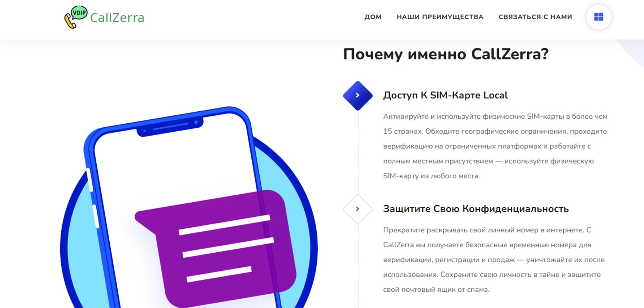Open the blue grid menu icon

599,17
